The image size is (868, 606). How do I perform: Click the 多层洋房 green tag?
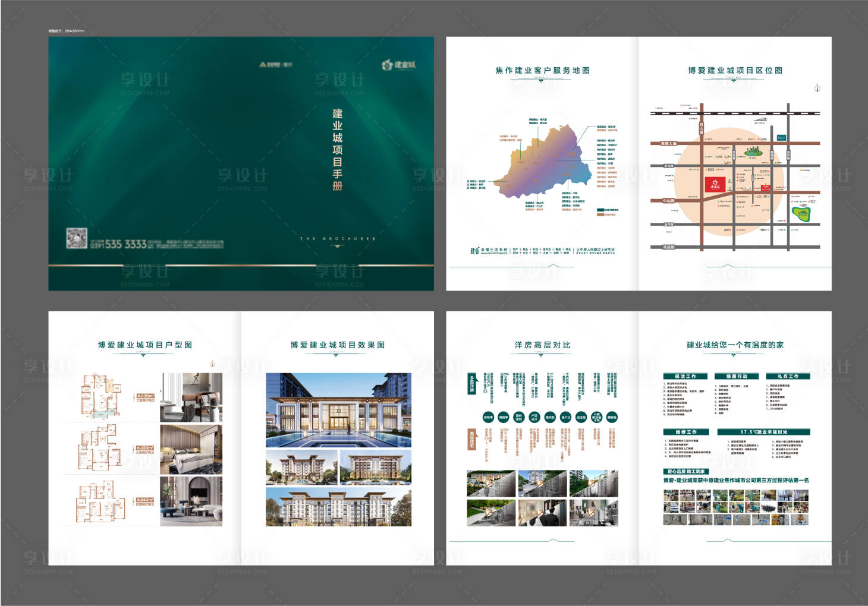tap(472, 384)
